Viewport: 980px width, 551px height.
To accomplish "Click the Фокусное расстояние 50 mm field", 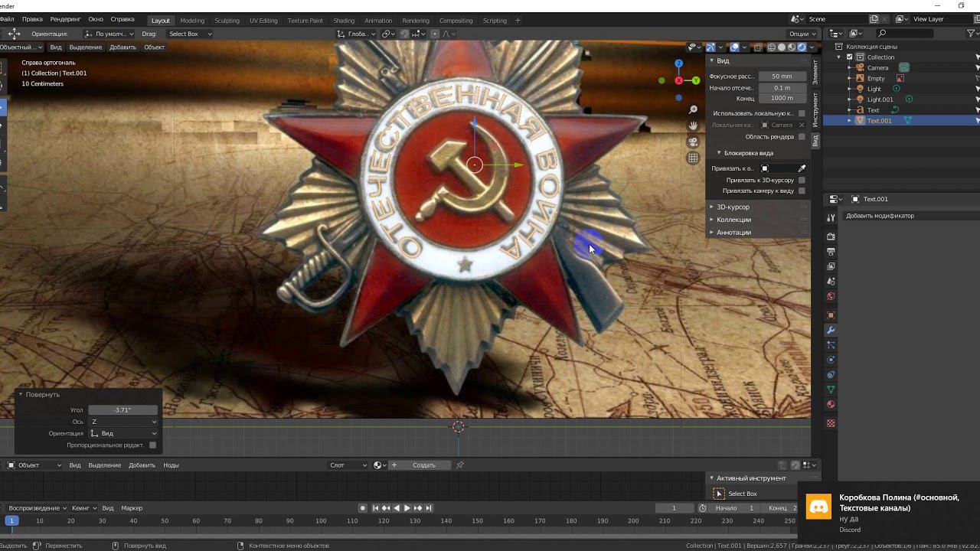I will tap(782, 77).
